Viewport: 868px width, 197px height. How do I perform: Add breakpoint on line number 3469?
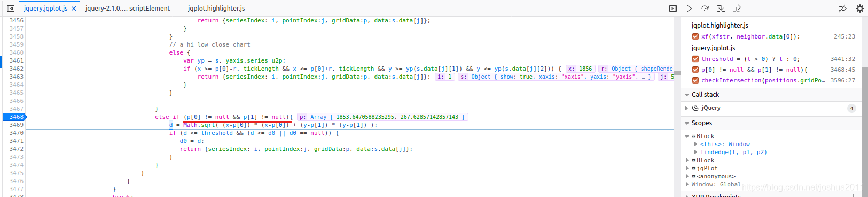pyautogui.click(x=16, y=125)
